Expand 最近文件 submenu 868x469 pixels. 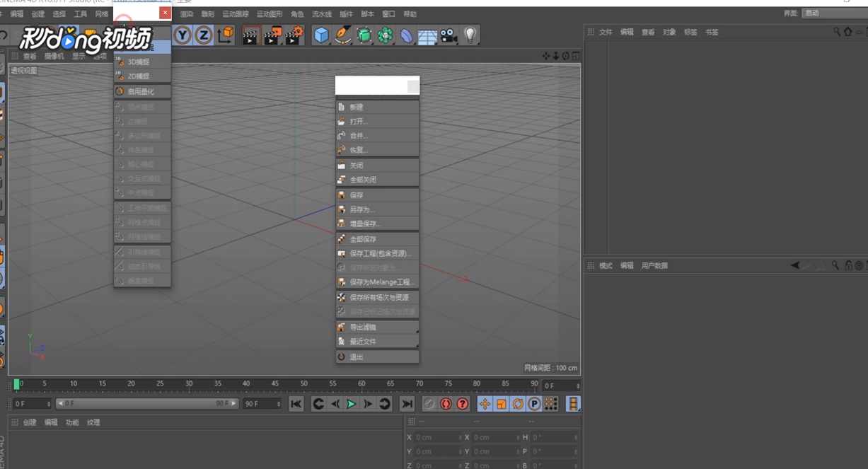point(377,341)
